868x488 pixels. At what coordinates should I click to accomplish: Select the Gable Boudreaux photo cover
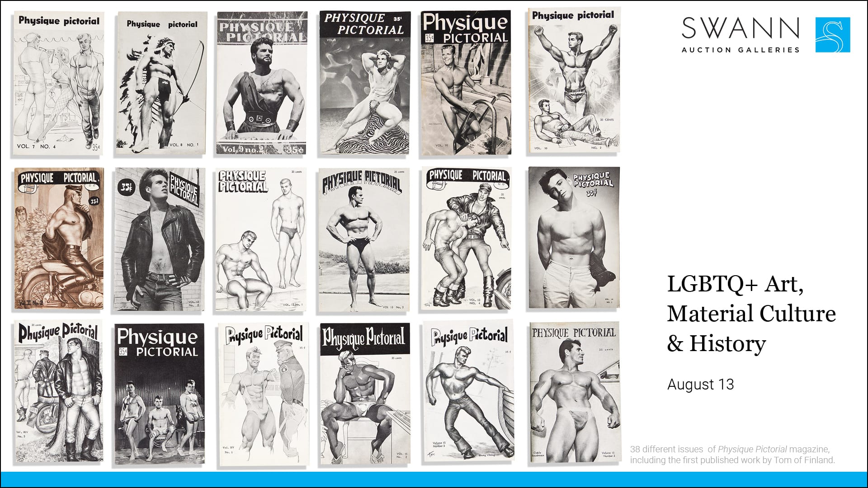point(574,393)
